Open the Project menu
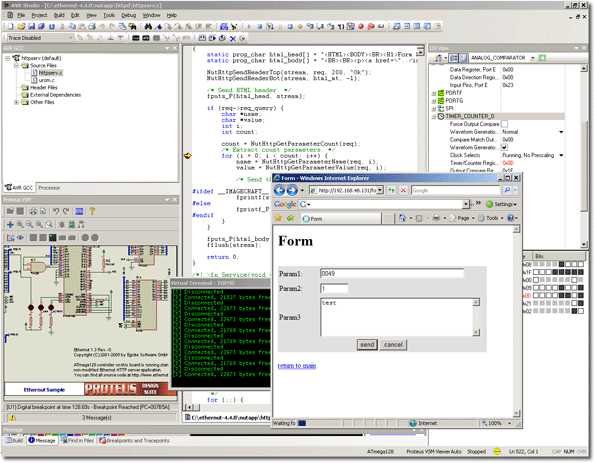Image resolution: width=595 pixels, height=463 pixels. (39, 15)
